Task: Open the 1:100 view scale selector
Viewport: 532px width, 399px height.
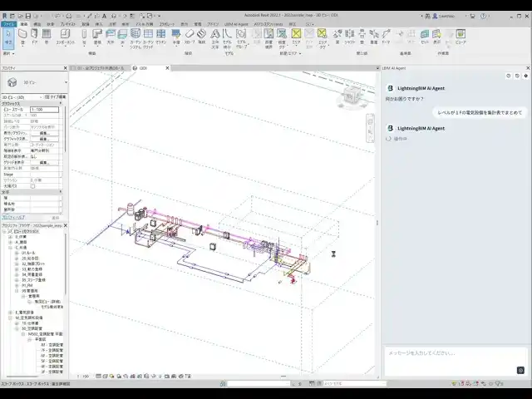Action: click(43, 109)
